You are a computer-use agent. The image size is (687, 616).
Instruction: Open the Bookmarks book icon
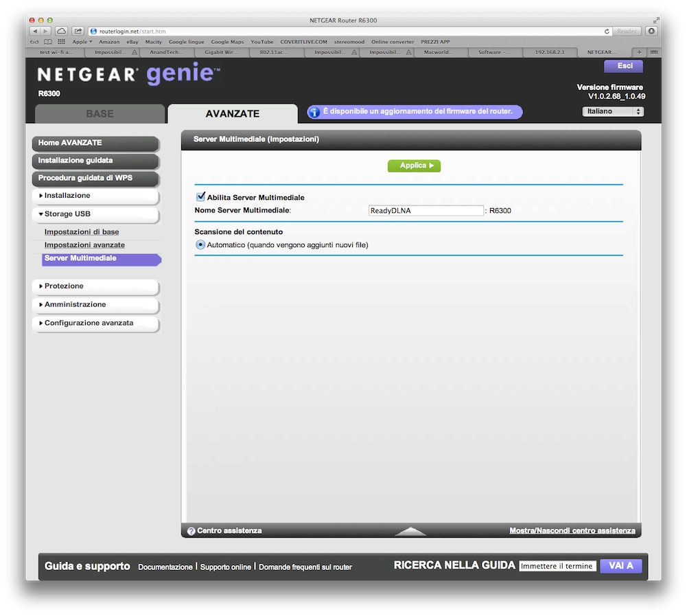tap(48, 42)
